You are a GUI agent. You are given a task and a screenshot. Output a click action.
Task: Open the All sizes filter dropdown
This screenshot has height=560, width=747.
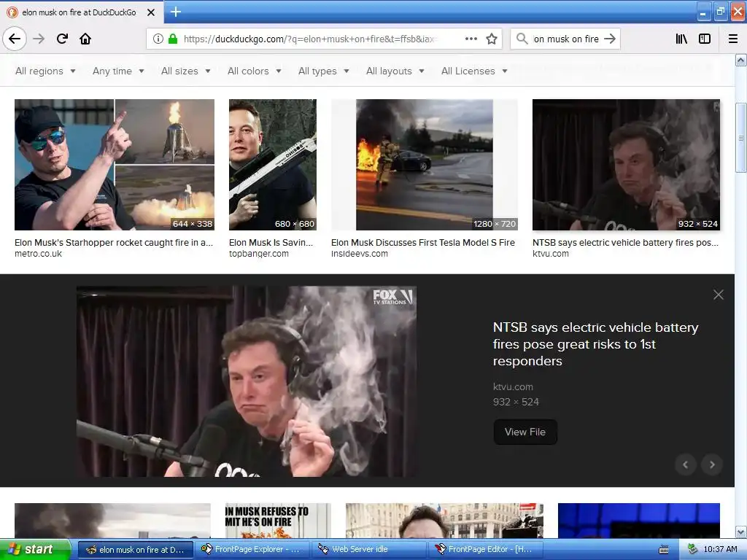(x=186, y=71)
